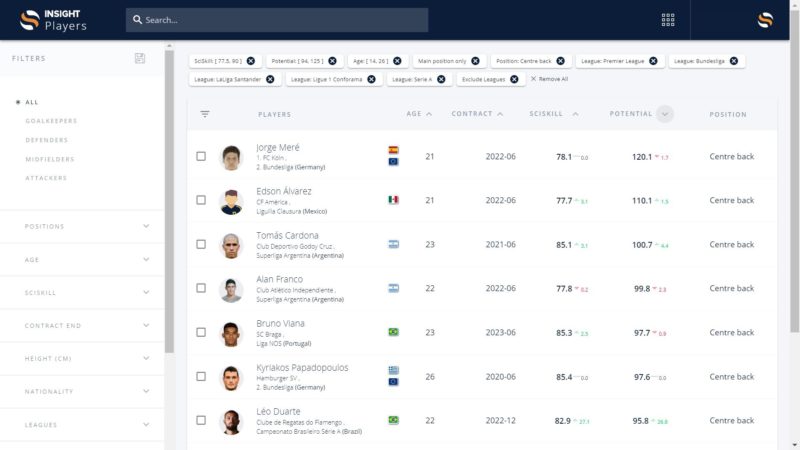Open Jorge Meré's player profile

(x=278, y=147)
